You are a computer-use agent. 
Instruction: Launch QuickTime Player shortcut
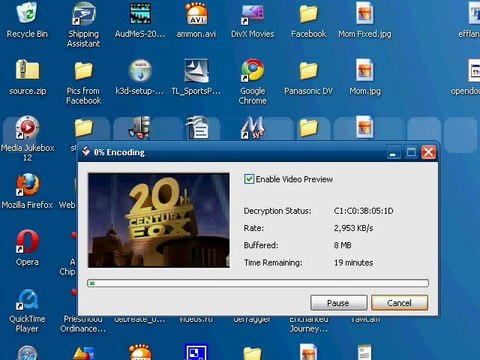(27, 311)
